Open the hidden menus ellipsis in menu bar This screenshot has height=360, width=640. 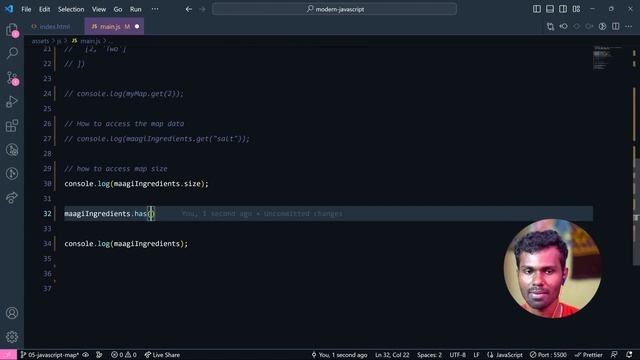pos(155,9)
